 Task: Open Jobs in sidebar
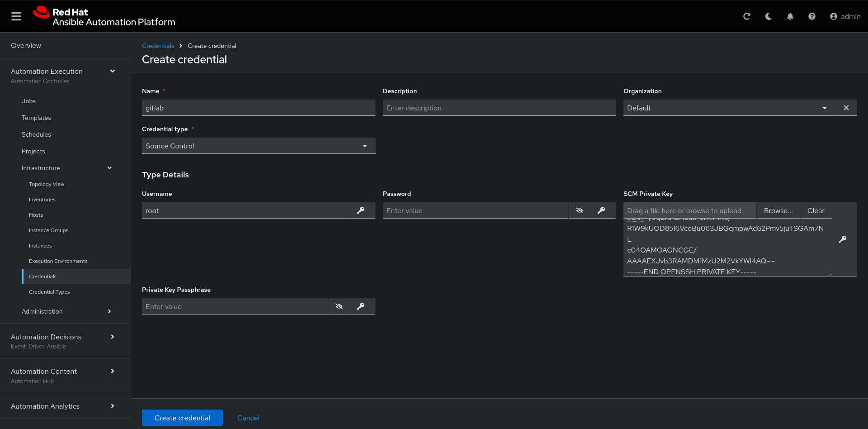pos(28,101)
